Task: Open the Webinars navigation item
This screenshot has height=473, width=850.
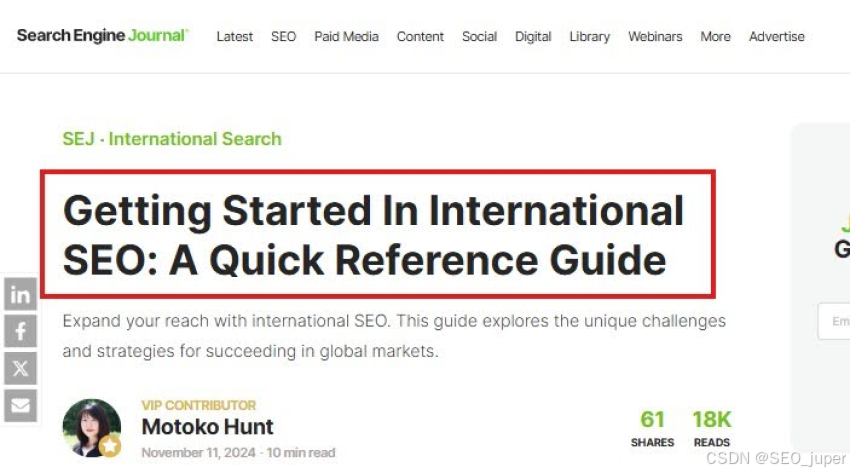Action: coord(655,37)
